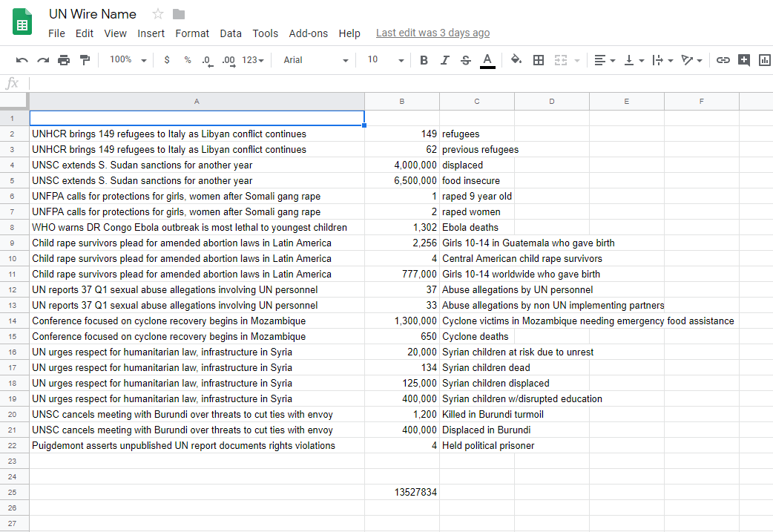Screen dimensions: 773x532
Task: Expand merge cells options arrow
Action: coord(577,60)
